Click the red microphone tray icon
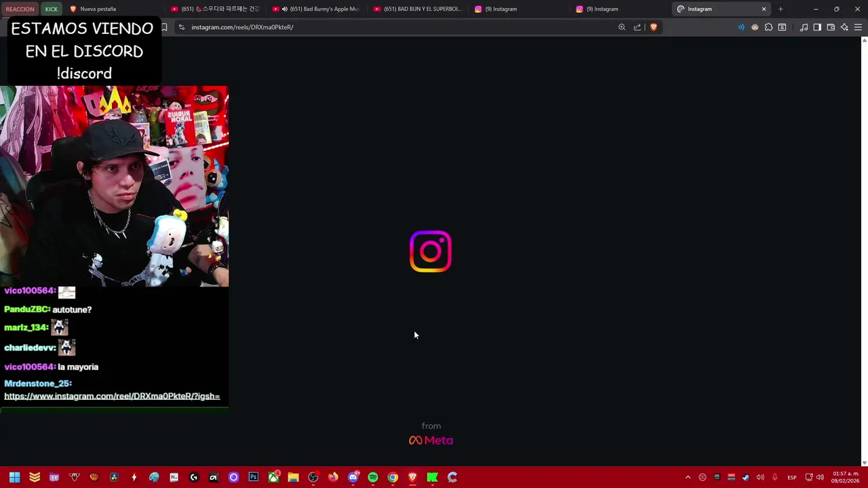Viewport: 868px width, 488px height. (x=774, y=477)
